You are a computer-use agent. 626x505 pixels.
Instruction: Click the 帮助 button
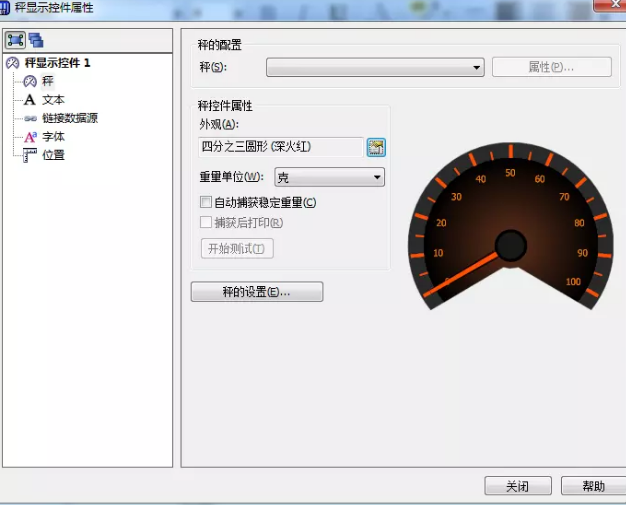coord(593,486)
